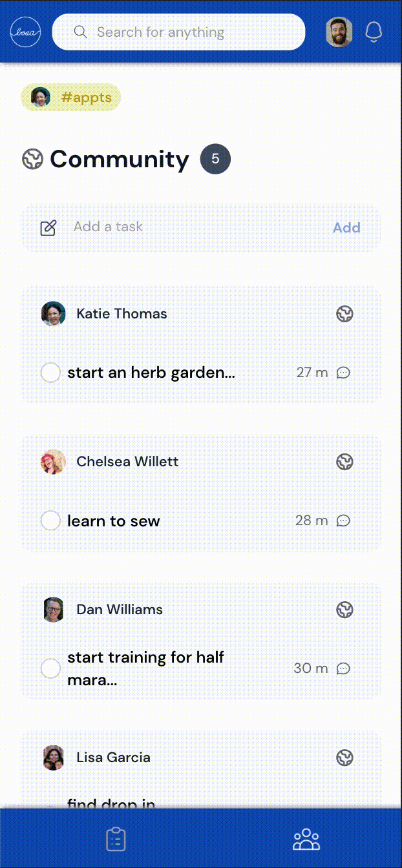The image size is (402, 868).
Task: Click community globe icon on Chelsea Willett card
Action: (x=344, y=462)
